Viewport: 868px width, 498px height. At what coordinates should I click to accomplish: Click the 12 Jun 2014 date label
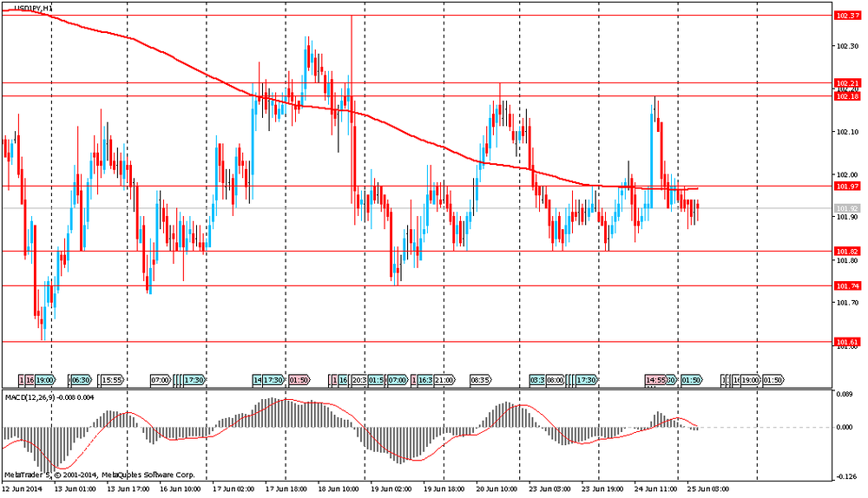coord(23,489)
